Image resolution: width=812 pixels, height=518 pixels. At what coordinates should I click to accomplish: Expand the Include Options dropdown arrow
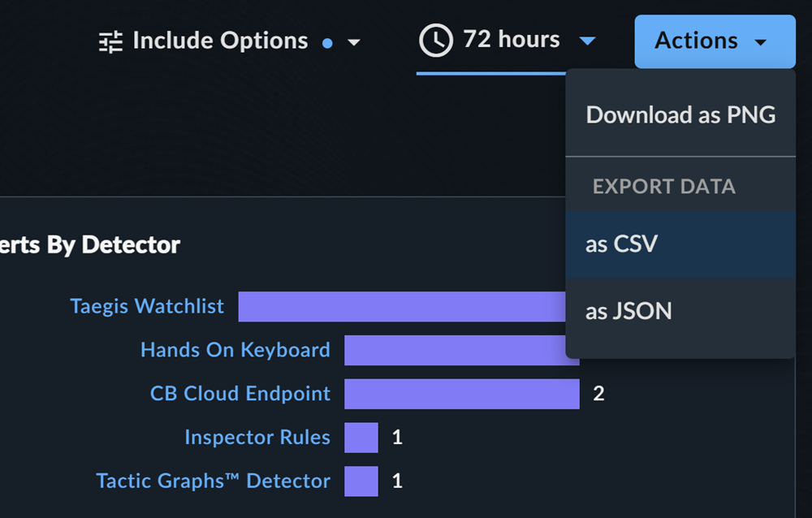354,42
